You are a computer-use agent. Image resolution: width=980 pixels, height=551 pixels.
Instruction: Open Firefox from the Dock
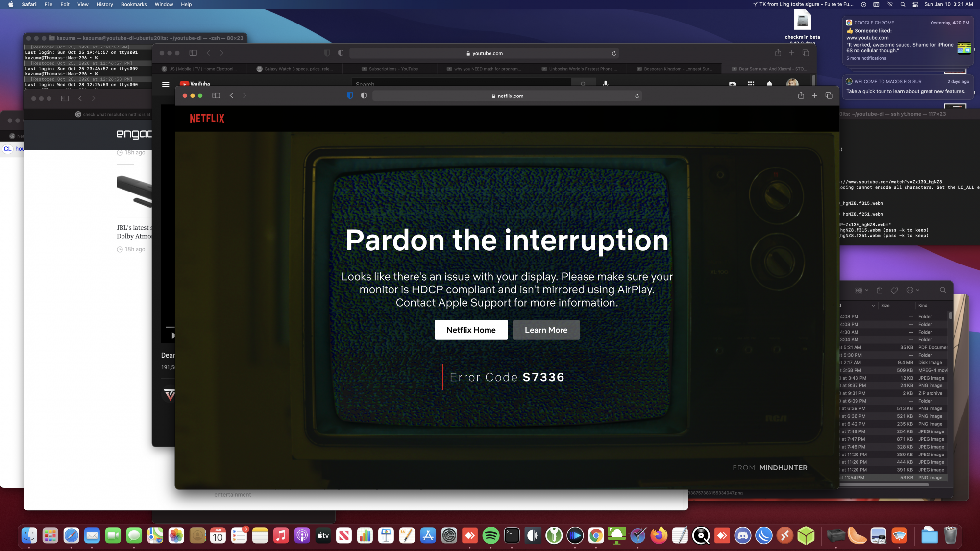pos(659,536)
